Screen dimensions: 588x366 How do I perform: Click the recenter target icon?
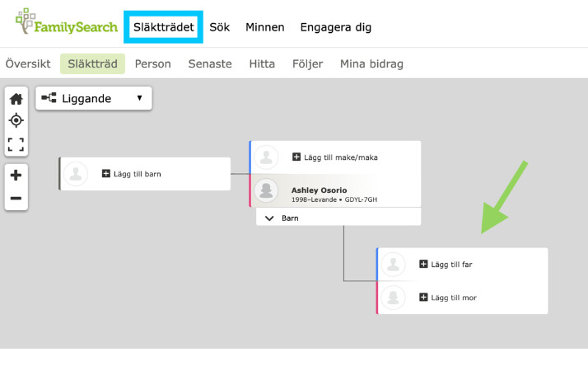[x=16, y=120]
